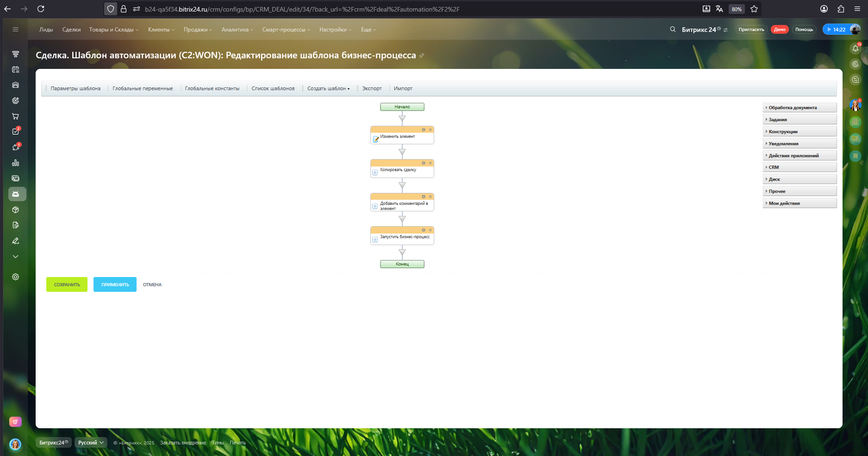Open the target goal icon in left sidebar
This screenshot has width=868, height=456.
coord(15,101)
